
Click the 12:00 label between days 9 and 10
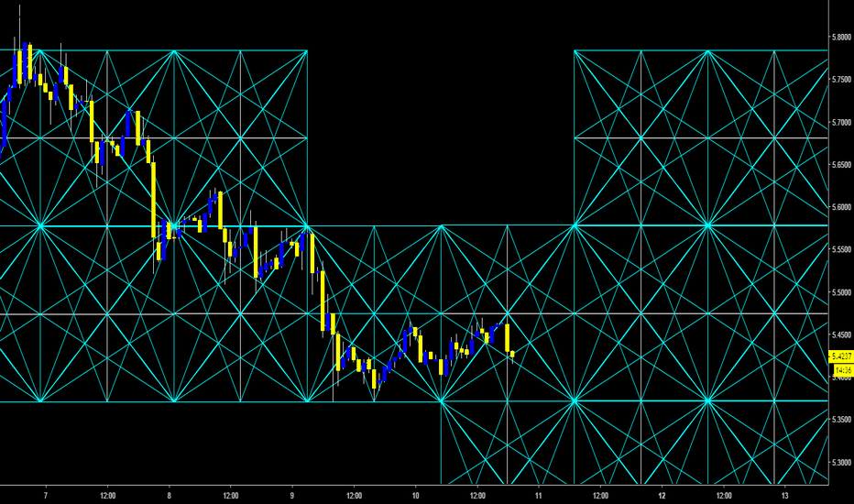coord(354,495)
